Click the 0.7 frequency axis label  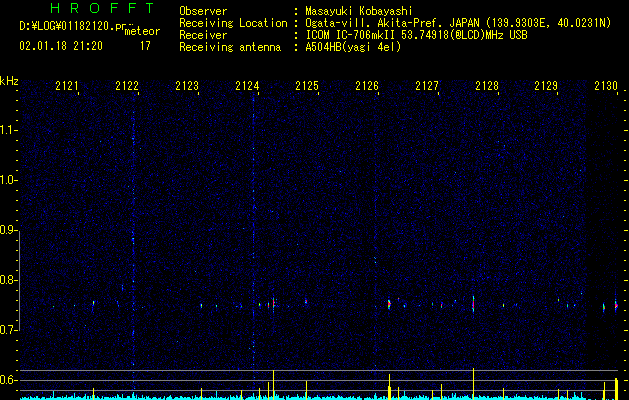pyautogui.click(x=8, y=330)
